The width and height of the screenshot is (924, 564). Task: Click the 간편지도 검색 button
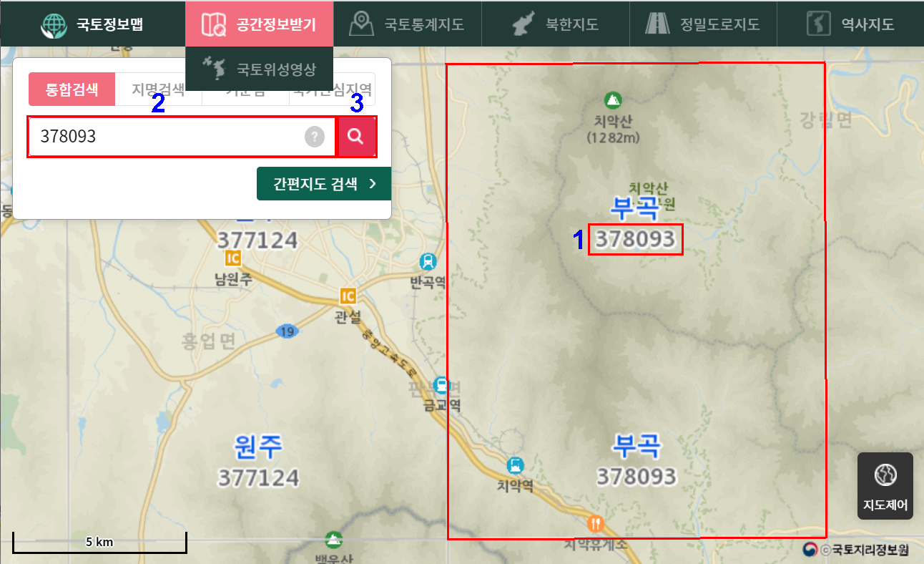click(x=324, y=184)
